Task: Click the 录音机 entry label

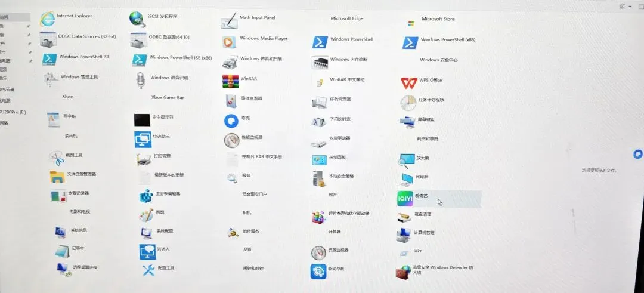Action: (x=70, y=135)
